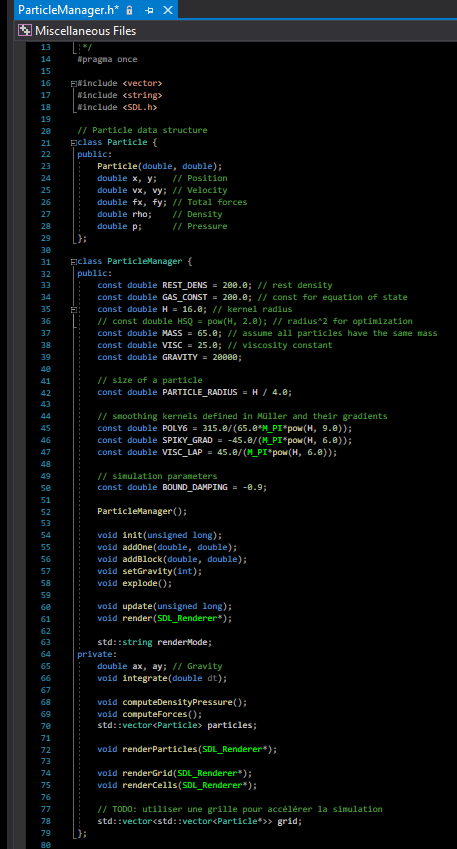The image size is (457, 849).
Task: Click the '// Pressure' comment
Action: click(x=200, y=226)
